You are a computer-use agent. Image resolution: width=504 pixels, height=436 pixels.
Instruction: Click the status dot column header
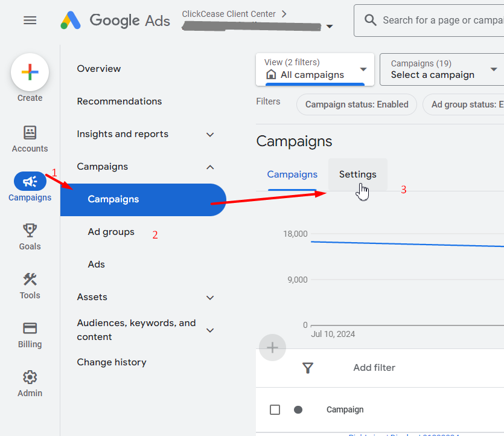pyautogui.click(x=298, y=409)
